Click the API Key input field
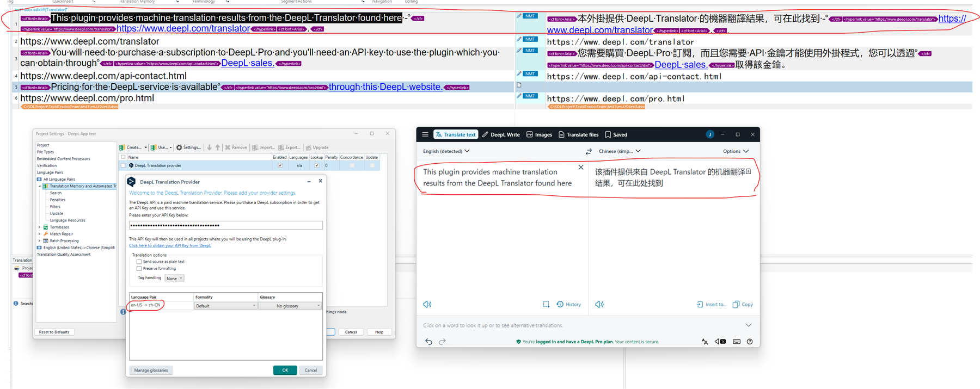Screen dimensions: 980x389 [225, 225]
